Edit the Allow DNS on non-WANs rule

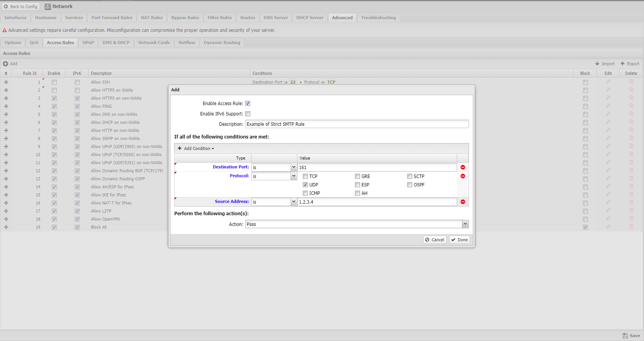click(608, 114)
